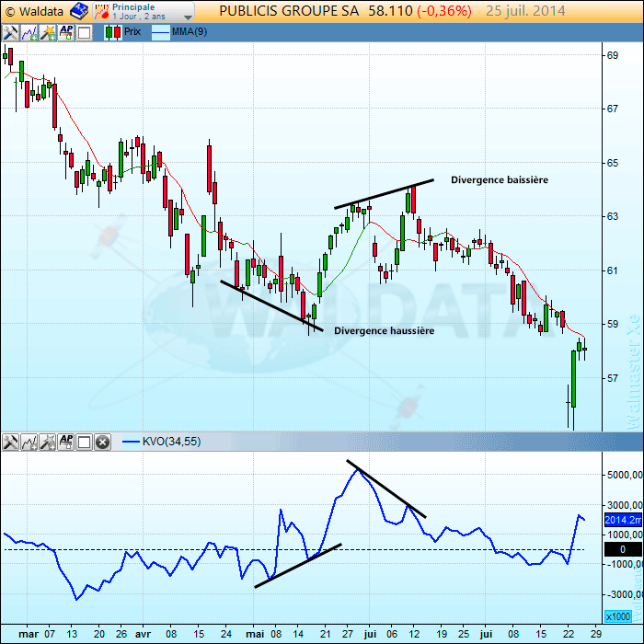644x644 pixels.
Task: Select the MMA(9) legend label
Action: pos(189,31)
